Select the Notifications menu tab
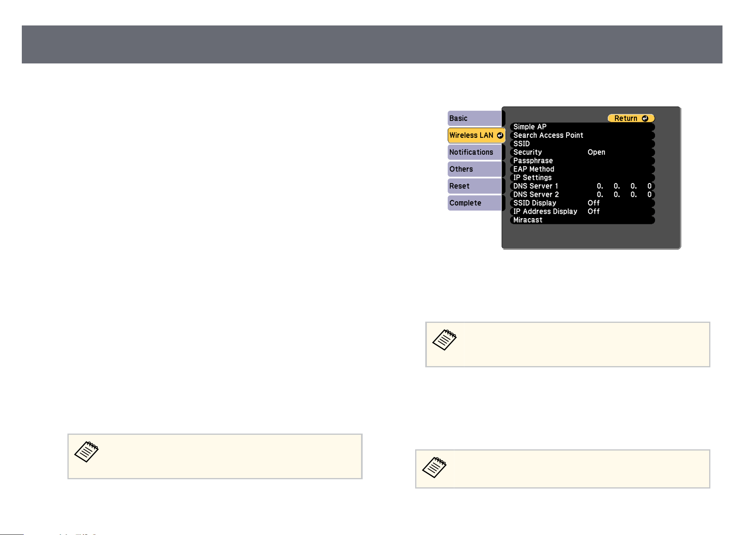Screen dimensions: 756x535 point(475,152)
